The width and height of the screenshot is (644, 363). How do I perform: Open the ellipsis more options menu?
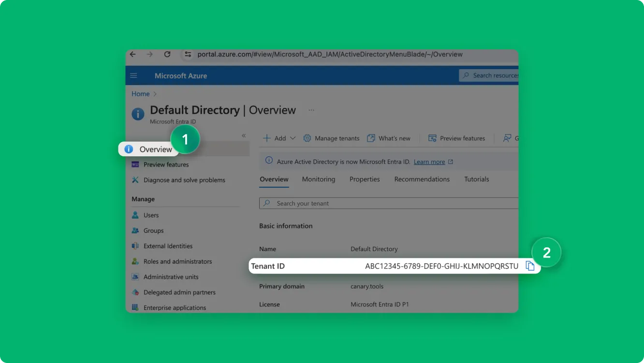click(x=311, y=110)
